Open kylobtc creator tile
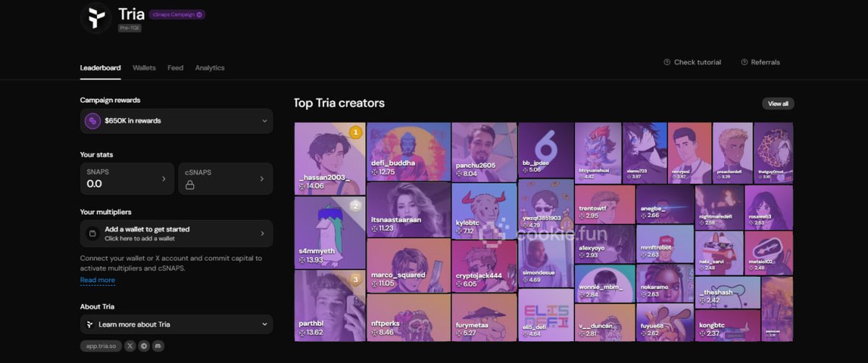This screenshot has height=363, width=868. [484, 210]
